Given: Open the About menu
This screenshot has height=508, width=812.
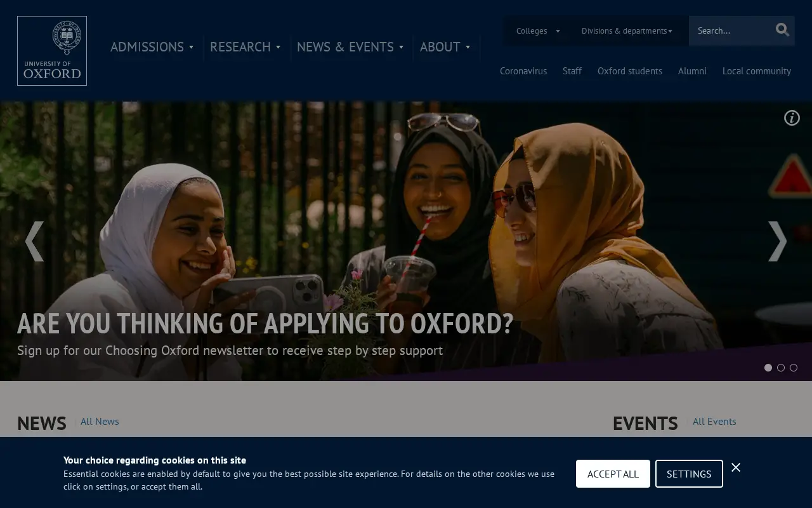Looking at the screenshot, I should [x=445, y=47].
